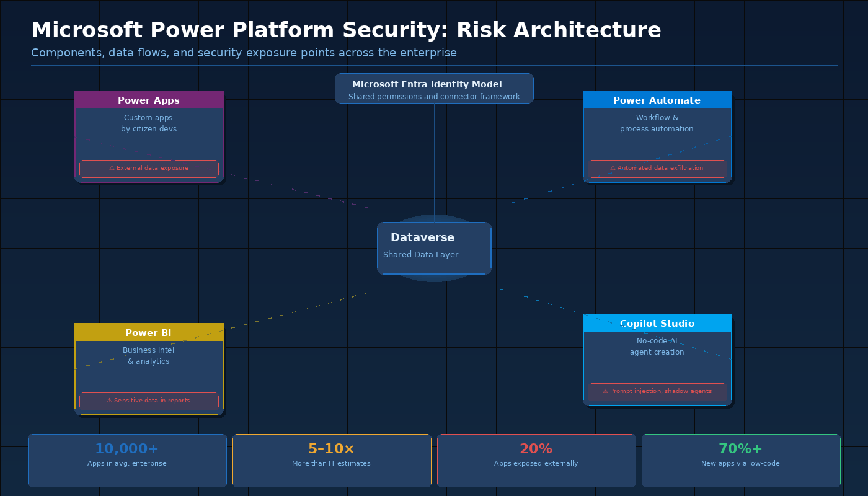Click 'Shared Data Layer' label
The width and height of the screenshot is (868, 496).
point(421,255)
